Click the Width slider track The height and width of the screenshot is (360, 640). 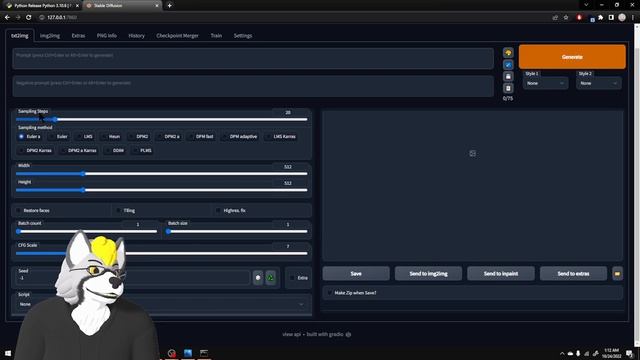[162, 174]
